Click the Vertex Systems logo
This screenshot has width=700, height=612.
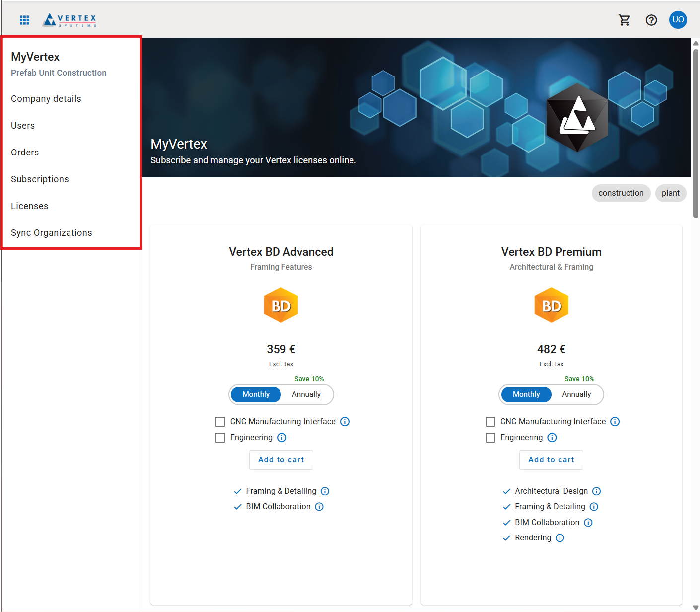(x=70, y=20)
